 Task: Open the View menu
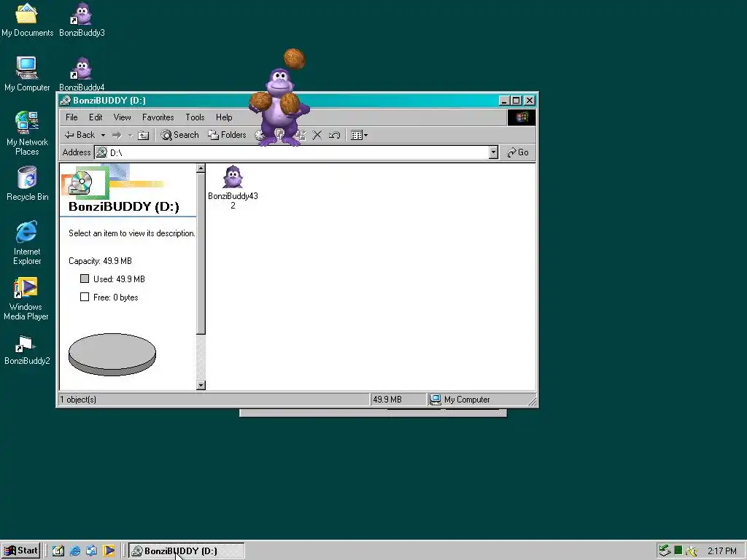122,117
